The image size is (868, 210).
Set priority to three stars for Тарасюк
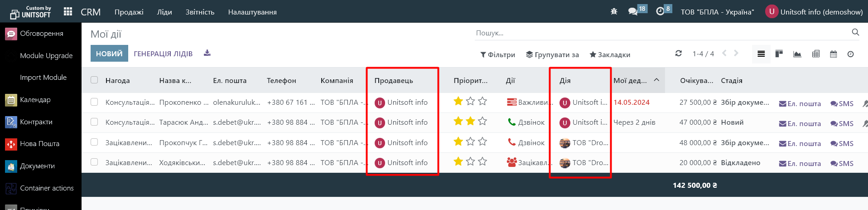tap(482, 121)
